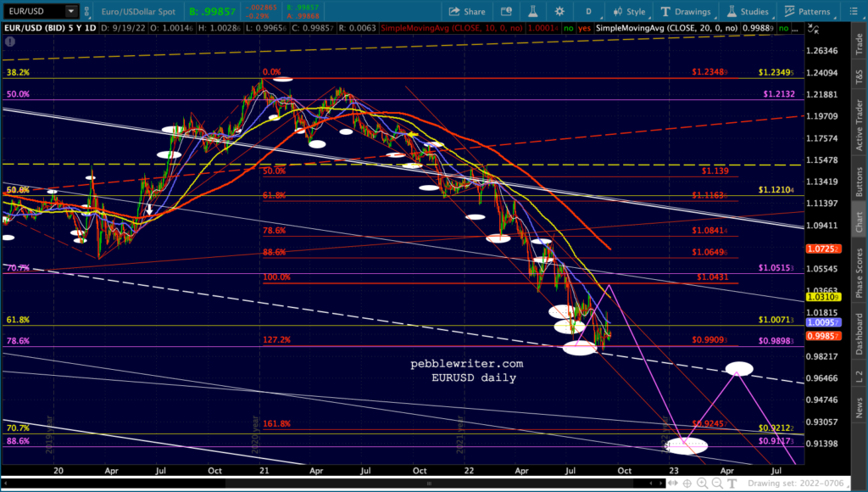Click the white SimpleMovingAvg (CLOSE, 20) label
Screen dimensions: 868x492
point(666,28)
